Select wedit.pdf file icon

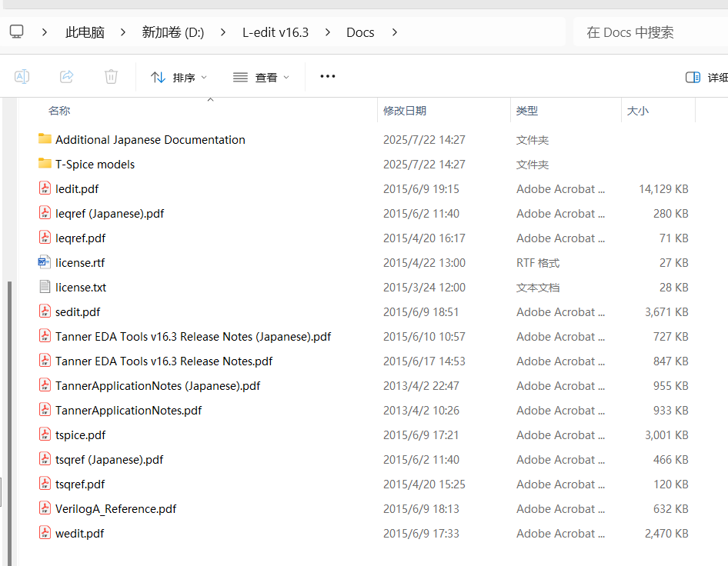(x=45, y=532)
